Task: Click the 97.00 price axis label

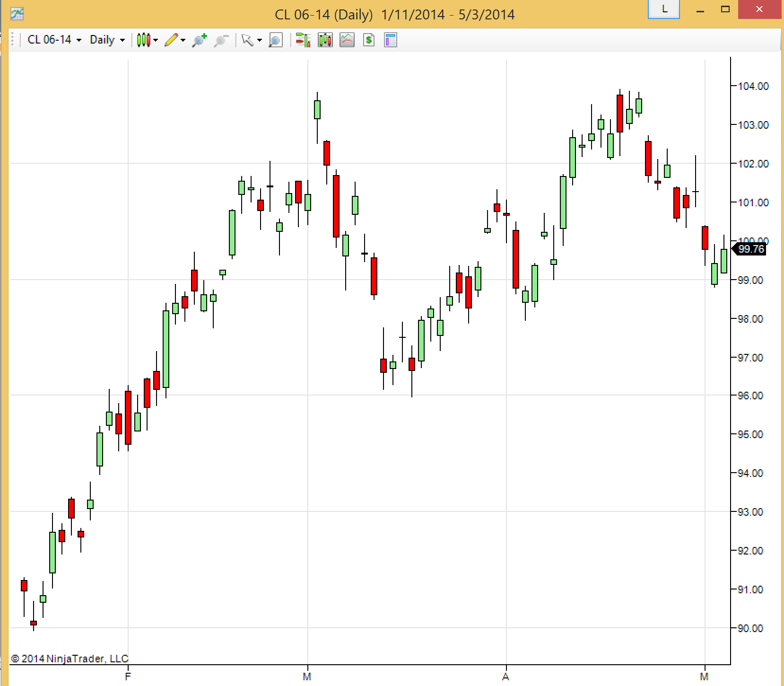Action: coord(750,358)
